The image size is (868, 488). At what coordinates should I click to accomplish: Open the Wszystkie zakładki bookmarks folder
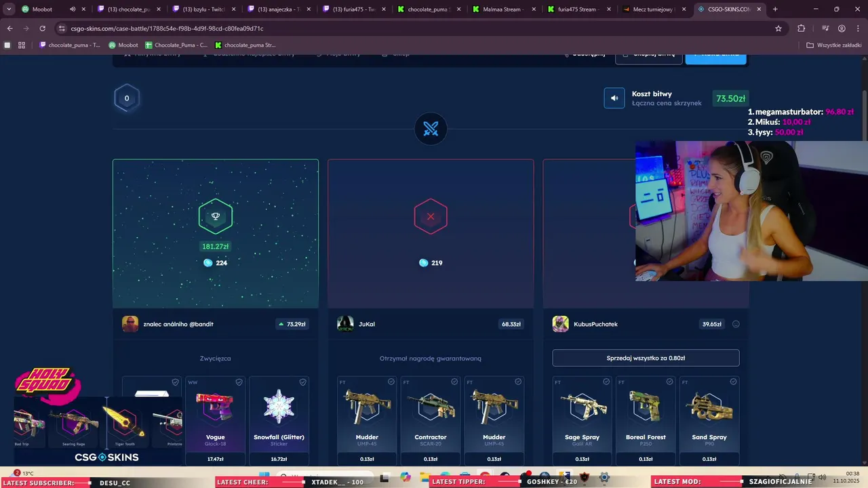(833, 45)
